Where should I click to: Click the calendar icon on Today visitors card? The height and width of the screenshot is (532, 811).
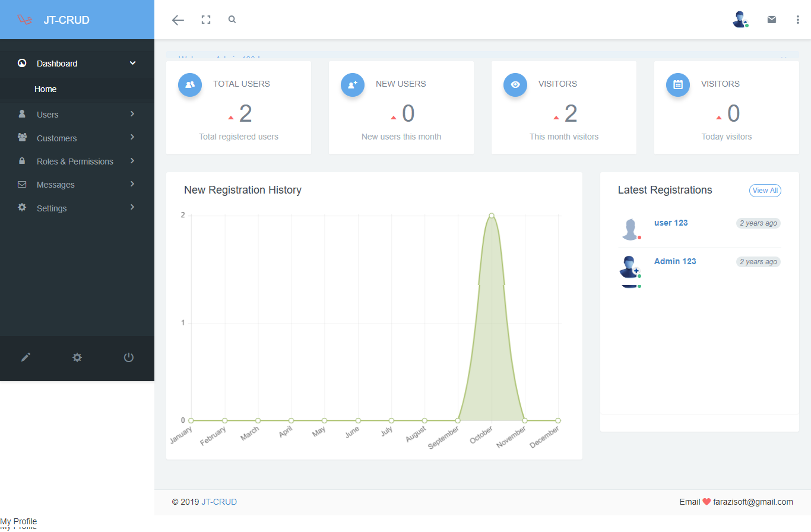point(678,84)
